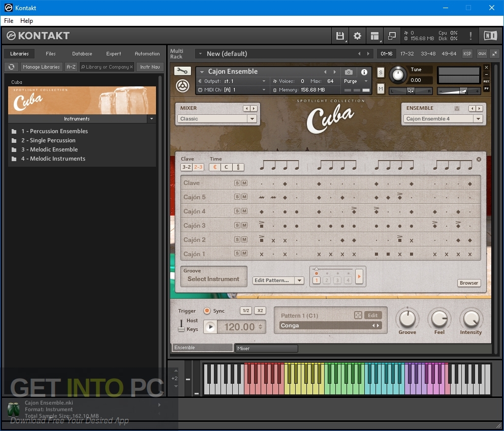Click the minimize view icon in the header

coord(392,36)
